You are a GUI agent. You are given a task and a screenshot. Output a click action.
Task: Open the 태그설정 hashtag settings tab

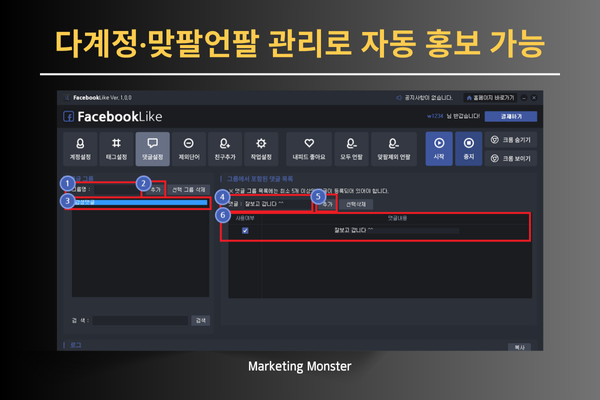pos(116,149)
